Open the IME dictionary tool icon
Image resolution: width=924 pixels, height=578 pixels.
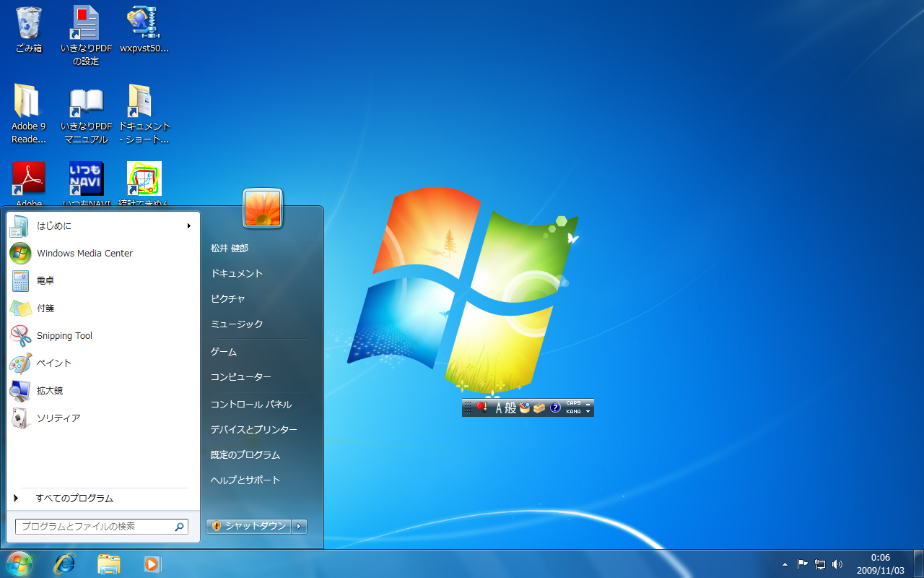(525, 407)
